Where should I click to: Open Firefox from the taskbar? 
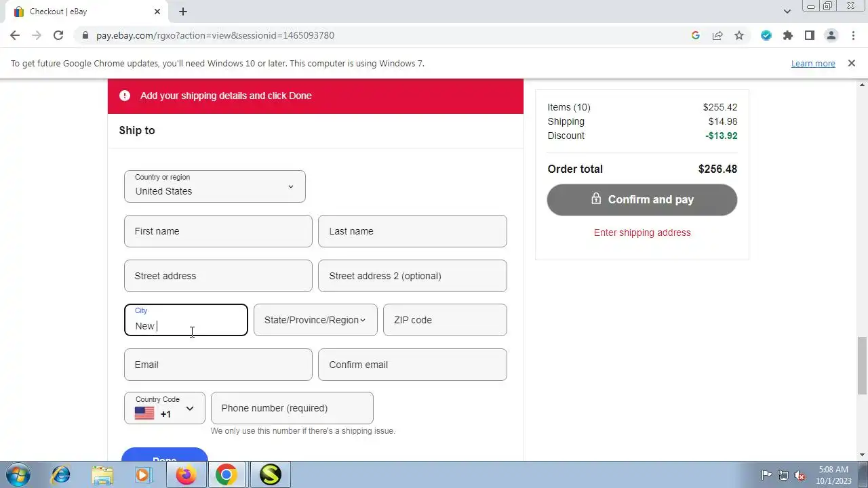click(x=185, y=475)
